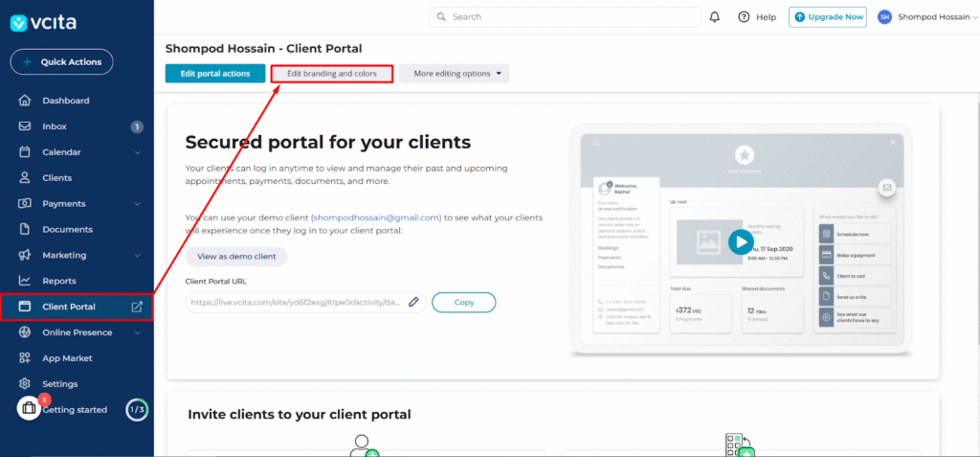Click the Marketing megaphone icon
The height and width of the screenshot is (457, 980).
[x=24, y=255]
